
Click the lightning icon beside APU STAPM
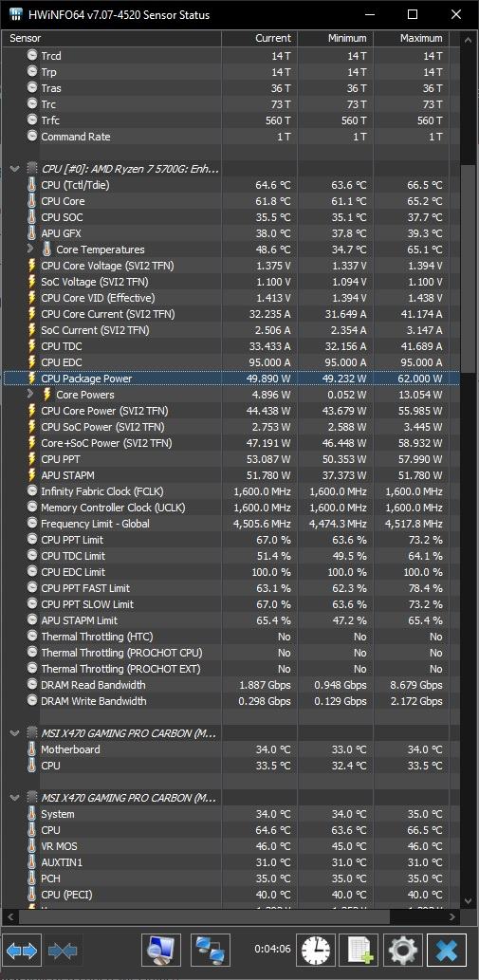click(32, 475)
